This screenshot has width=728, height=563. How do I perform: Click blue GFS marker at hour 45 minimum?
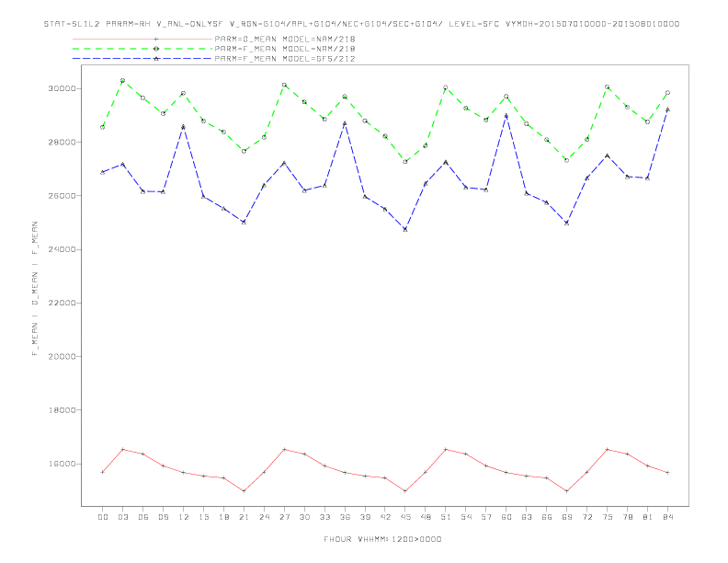point(405,229)
